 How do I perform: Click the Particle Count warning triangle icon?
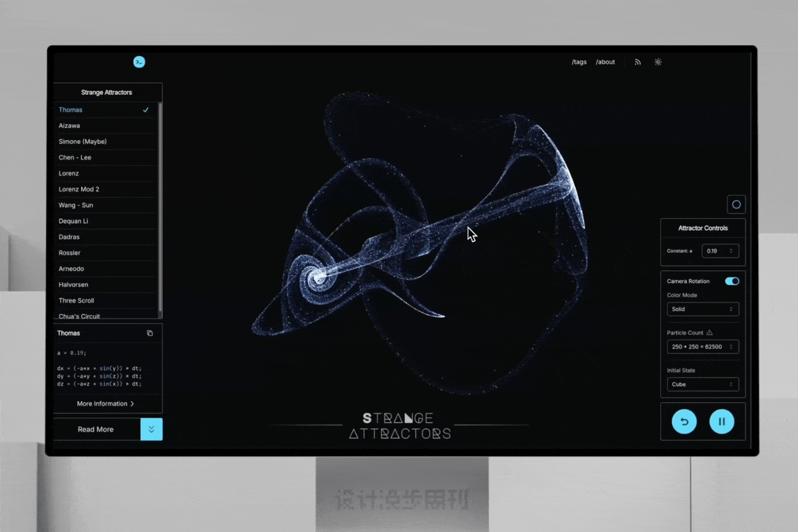(x=710, y=332)
